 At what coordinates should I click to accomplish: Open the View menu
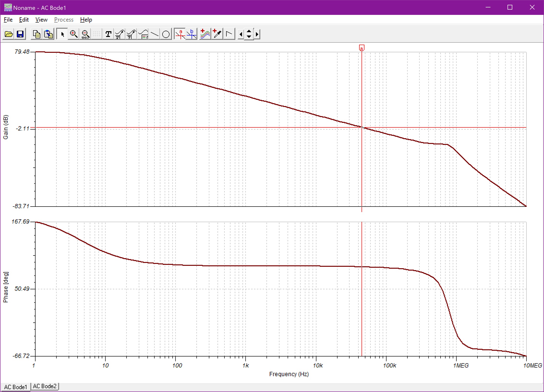42,20
